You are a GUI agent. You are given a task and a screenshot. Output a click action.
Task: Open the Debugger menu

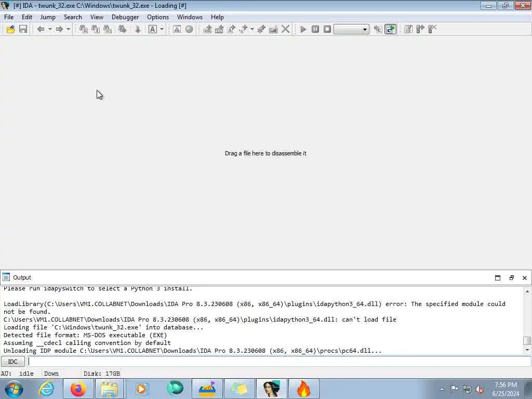point(125,17)
